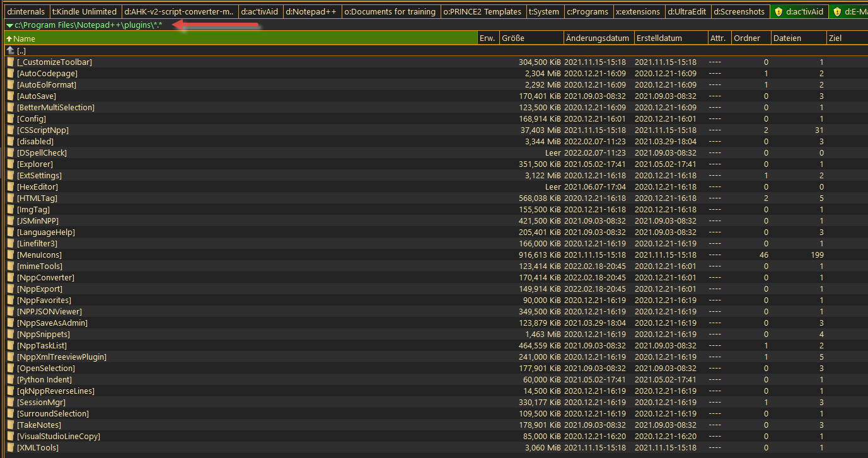Switch to the d:Notepad++ tab
Viewport: 868px width, 458px height.
tap(313, 11)
